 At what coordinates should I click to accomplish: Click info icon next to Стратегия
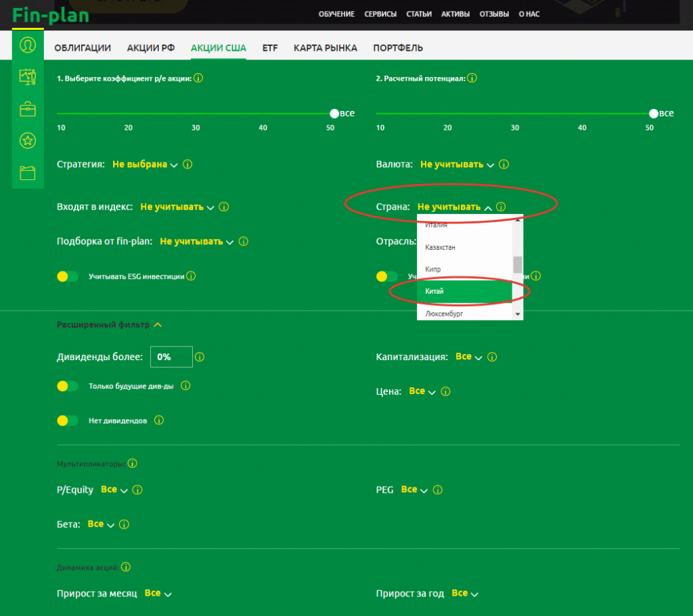tap(188, 164)
